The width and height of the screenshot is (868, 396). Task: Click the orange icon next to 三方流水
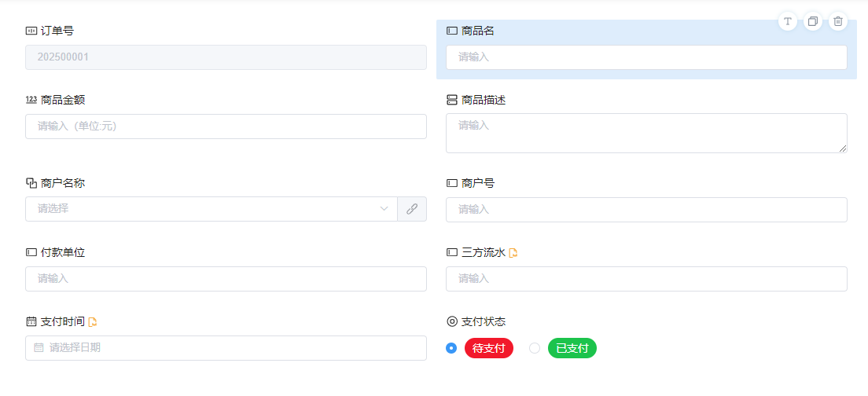(513, 253)
